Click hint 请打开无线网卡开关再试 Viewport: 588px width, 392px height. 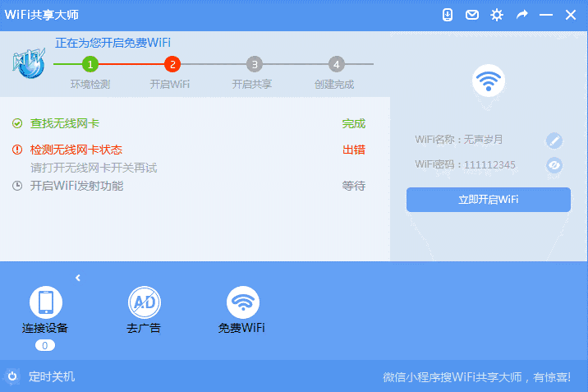click(94, 168)
